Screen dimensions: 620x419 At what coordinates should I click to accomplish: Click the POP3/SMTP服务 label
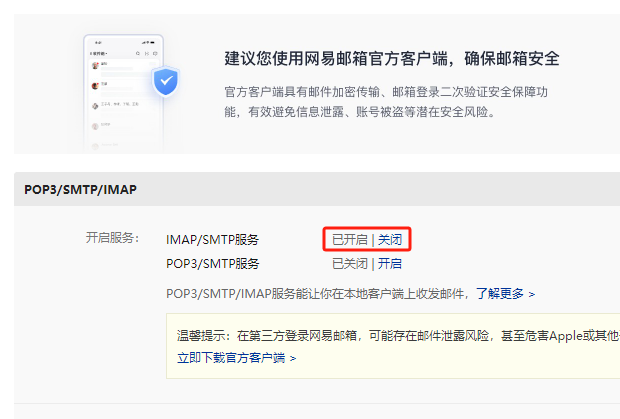tap(212, 264)
